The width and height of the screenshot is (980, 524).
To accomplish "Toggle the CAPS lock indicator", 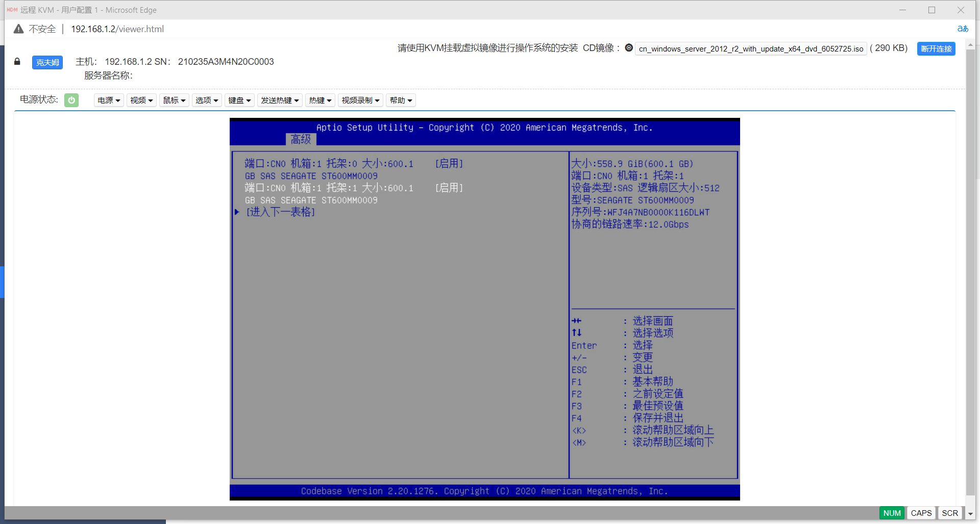I will pos(921,513).
